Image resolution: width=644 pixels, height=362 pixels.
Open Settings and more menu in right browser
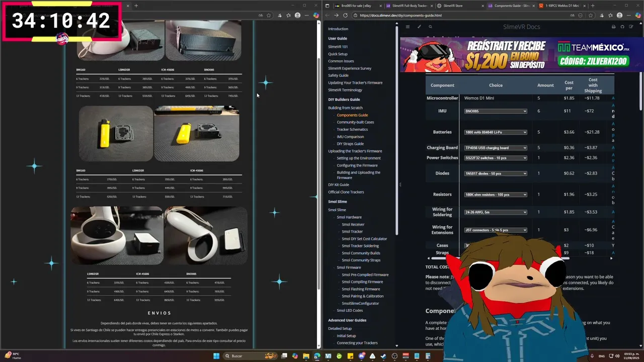coord(628,15)
